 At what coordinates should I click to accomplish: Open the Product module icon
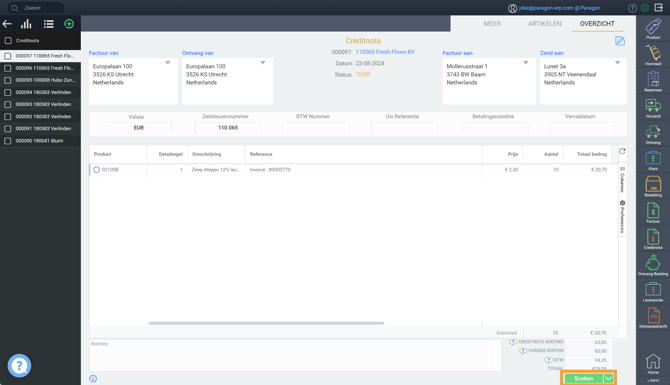(653, 27)
